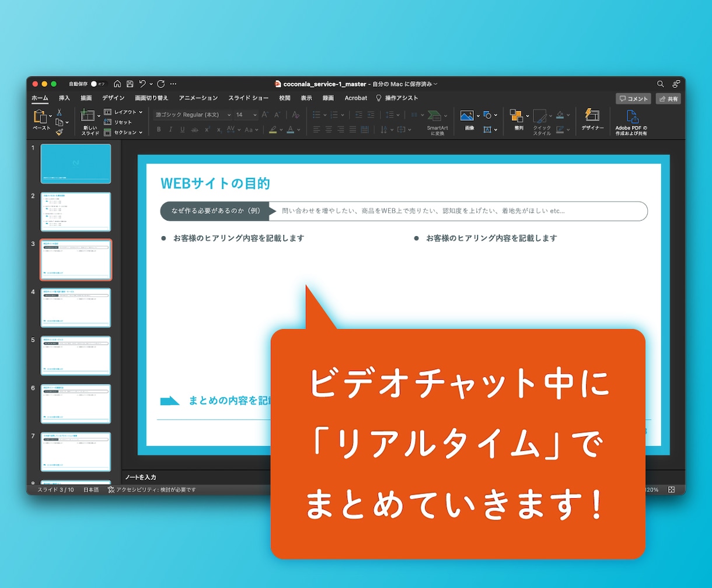Click the Clear Formatting icon
Image resolution: width=712 pixels, height=588 pixels.
[295, 115]
